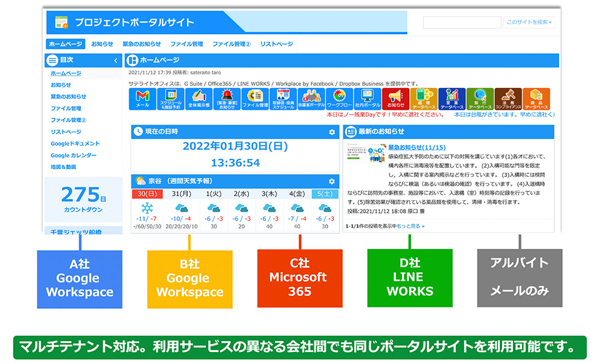This screenshot has height=364, width=600.
Task: Click the ホームページ header layout icon
Action: point(132,60)
